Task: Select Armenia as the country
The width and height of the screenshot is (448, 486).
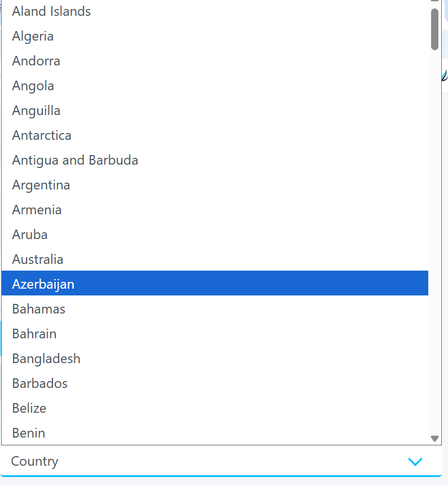Action: coord(37,210)
